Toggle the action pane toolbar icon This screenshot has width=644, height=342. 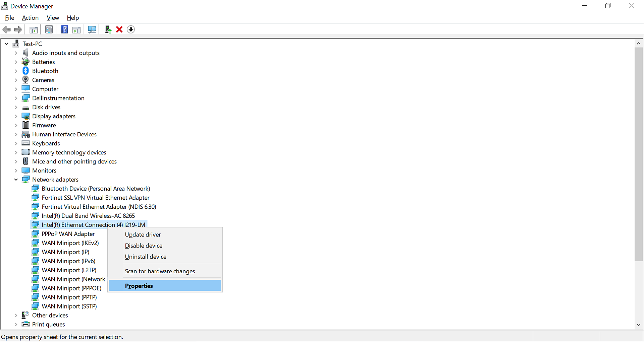76,29
